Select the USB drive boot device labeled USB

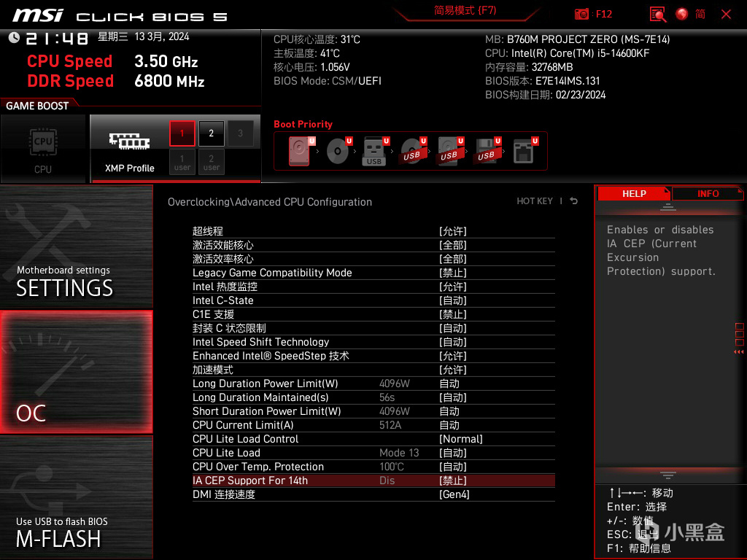coord(374,151)
